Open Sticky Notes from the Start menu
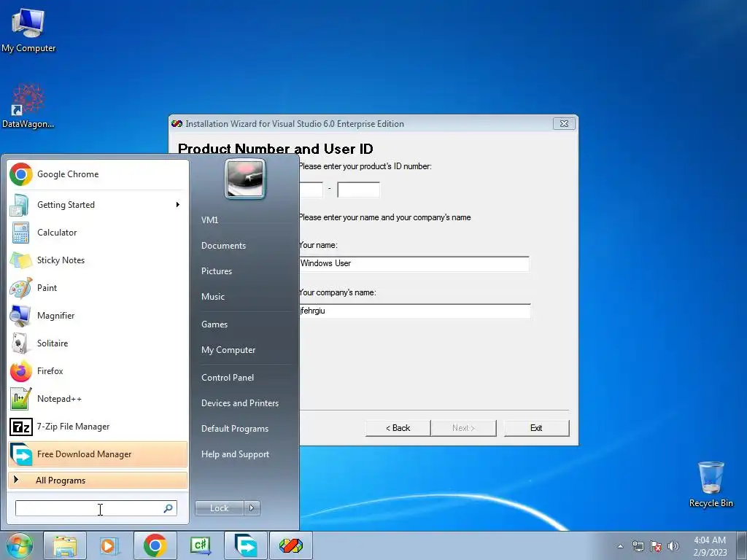The image size is (747, 560). tap(98, 260)
